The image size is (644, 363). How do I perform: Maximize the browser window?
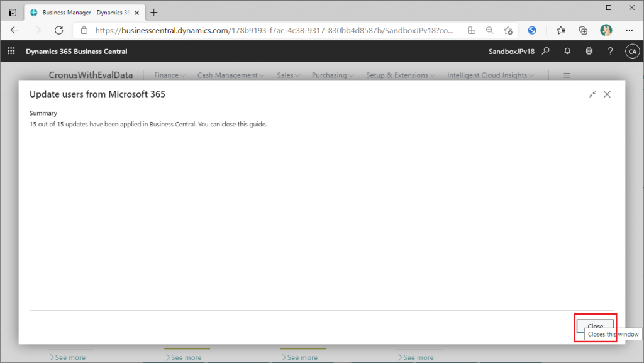(609, 8)
